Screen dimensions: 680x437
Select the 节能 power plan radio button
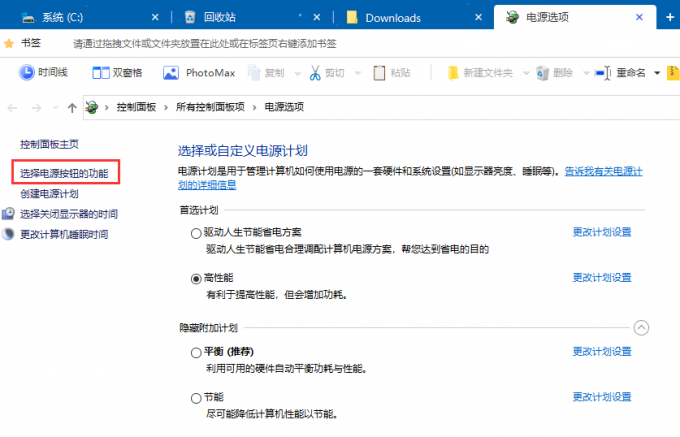[196, 398]
